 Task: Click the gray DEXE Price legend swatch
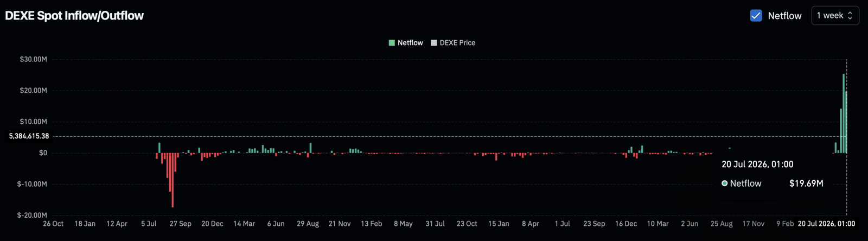click(x=433, y=43)
